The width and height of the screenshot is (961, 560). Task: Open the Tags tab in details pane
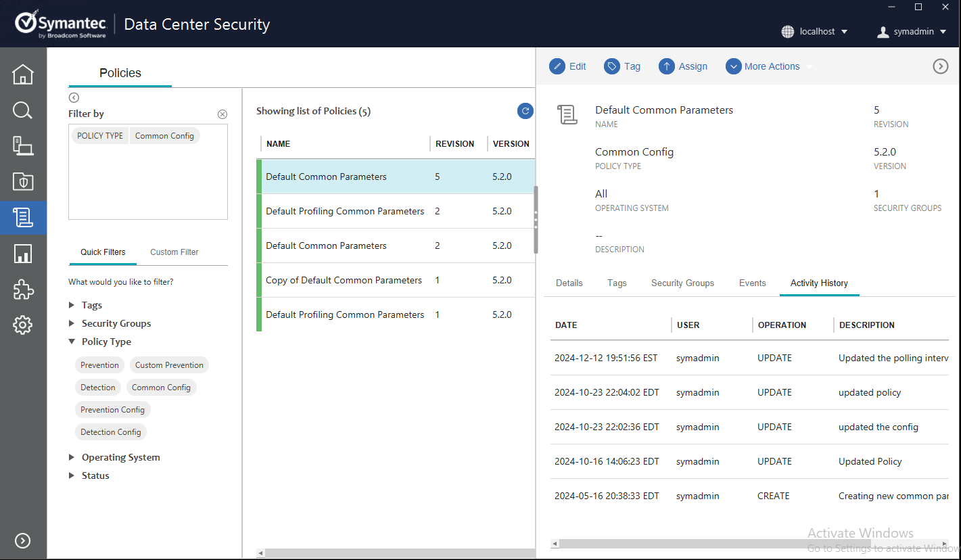[617, 283]
